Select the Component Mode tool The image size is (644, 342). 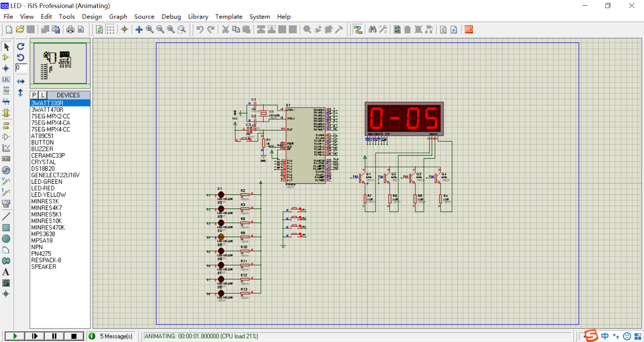[x=6, y=57]
